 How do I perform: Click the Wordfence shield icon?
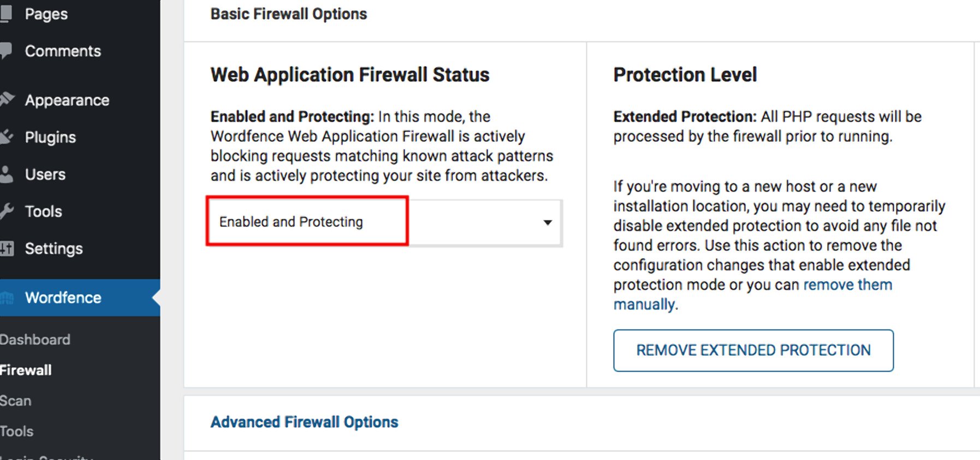point(7,298)
